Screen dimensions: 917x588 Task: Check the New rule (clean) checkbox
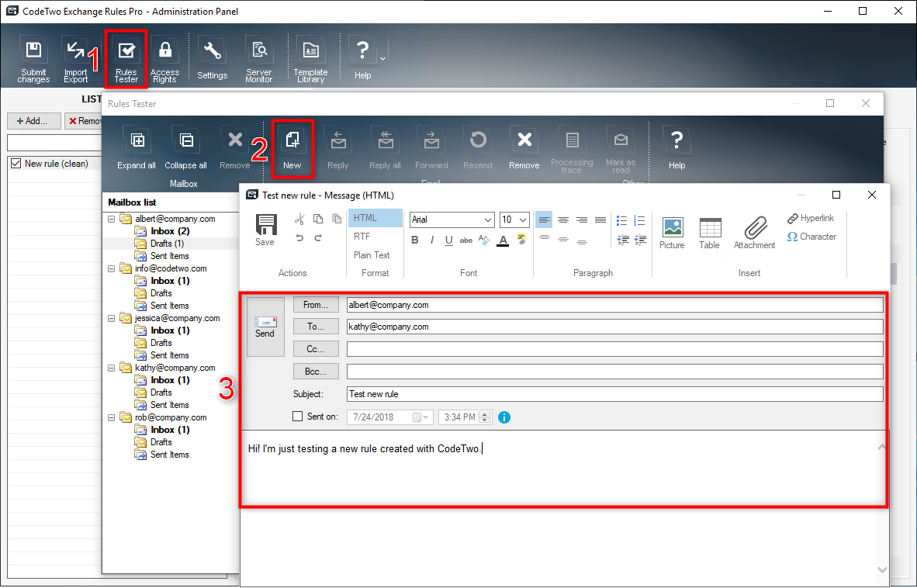click(x=16, y=163)
